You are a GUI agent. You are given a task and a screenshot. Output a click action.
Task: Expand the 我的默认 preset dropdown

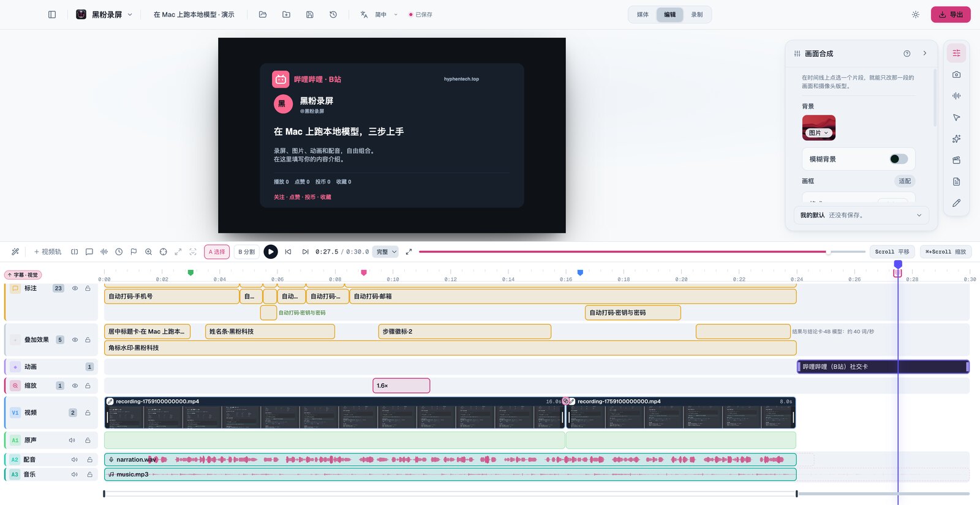[862, 215]
